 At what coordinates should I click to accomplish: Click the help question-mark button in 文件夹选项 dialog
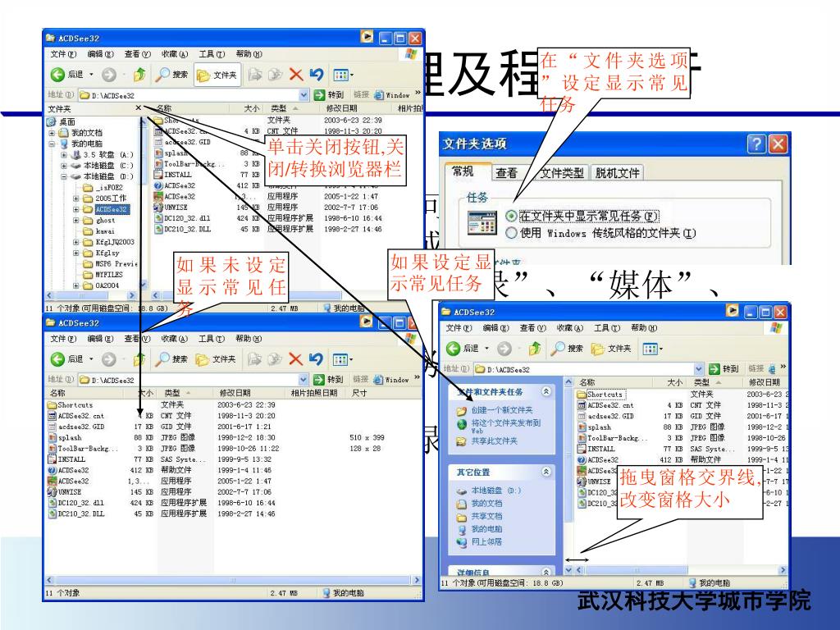coord(756,144)
